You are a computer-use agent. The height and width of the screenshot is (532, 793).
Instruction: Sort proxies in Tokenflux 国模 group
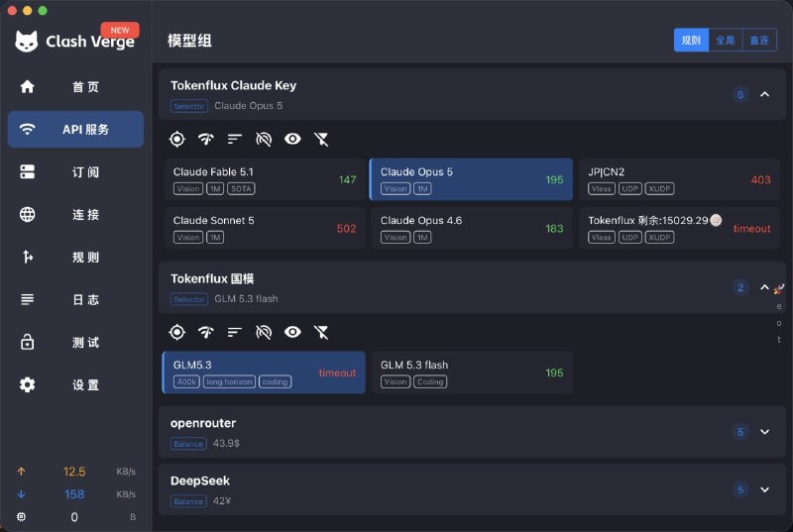[x=235, y=332]
